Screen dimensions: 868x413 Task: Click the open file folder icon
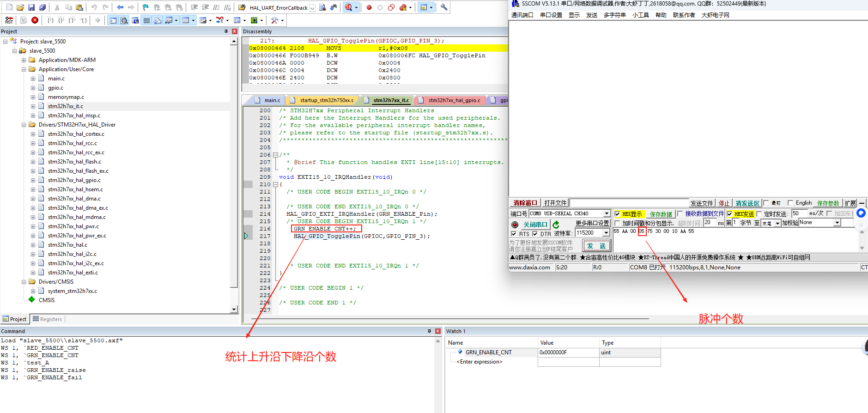20,7
